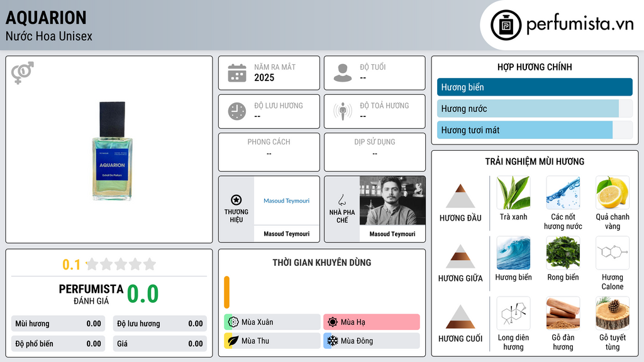Screen dimensions: 644x362
Task: Click the orange recommended time bar
Action: click(226, 292)
